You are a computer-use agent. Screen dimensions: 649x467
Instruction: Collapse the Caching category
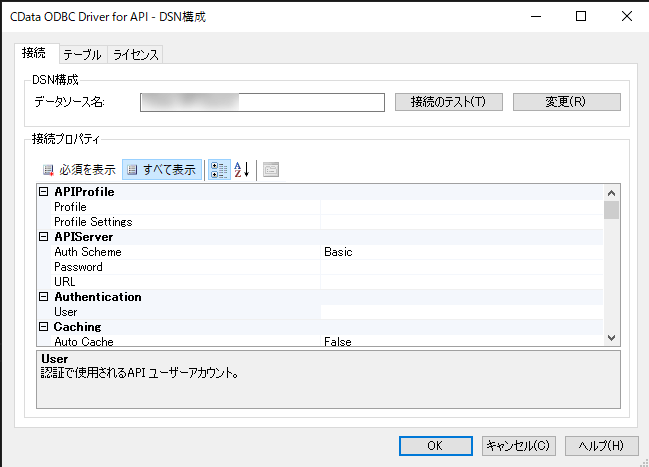point(43,327)
